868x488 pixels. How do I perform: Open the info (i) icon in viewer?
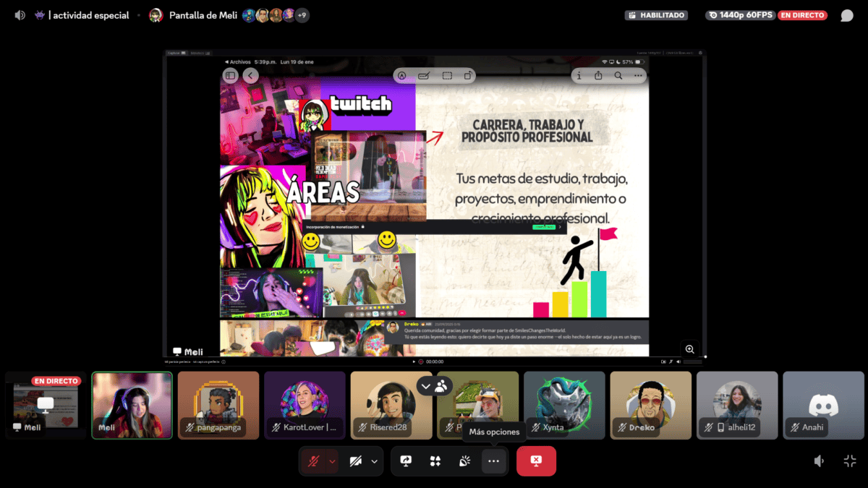[x=579, y=75]
